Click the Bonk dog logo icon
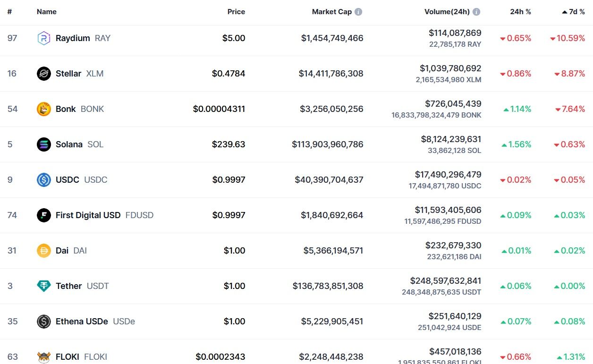This screenshot has width=593, height=364. [44, 109]
